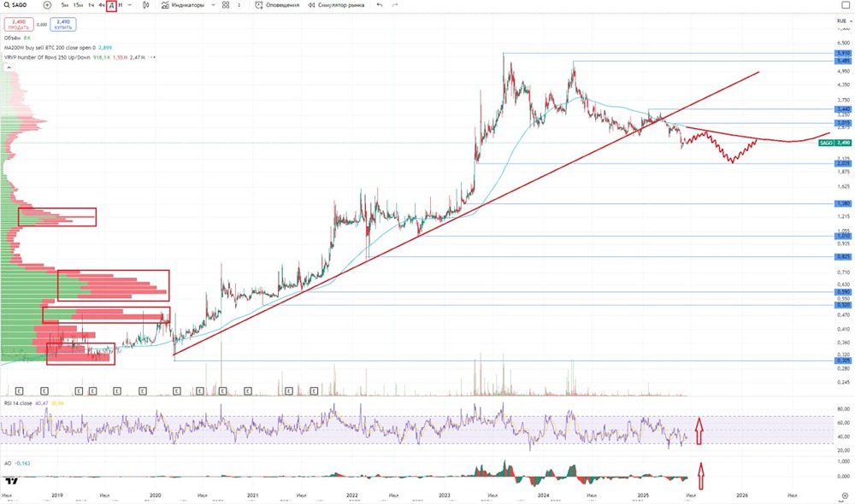Click the 0,825 price level label
Image resolution: width=855 pixels, height=504 pixels.
(x=843, y=256)
